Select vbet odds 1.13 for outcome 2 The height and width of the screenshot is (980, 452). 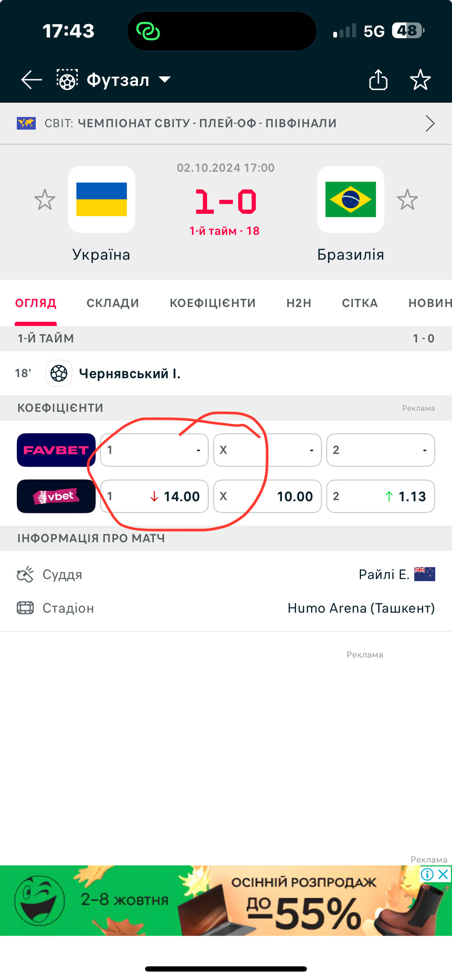[381, 496]
